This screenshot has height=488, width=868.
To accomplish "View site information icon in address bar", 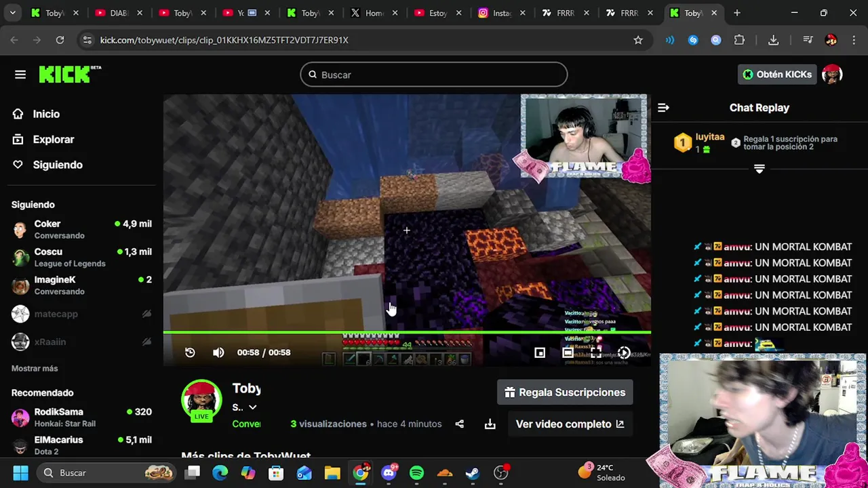I will pyautogui.click(x=87, y=40).
